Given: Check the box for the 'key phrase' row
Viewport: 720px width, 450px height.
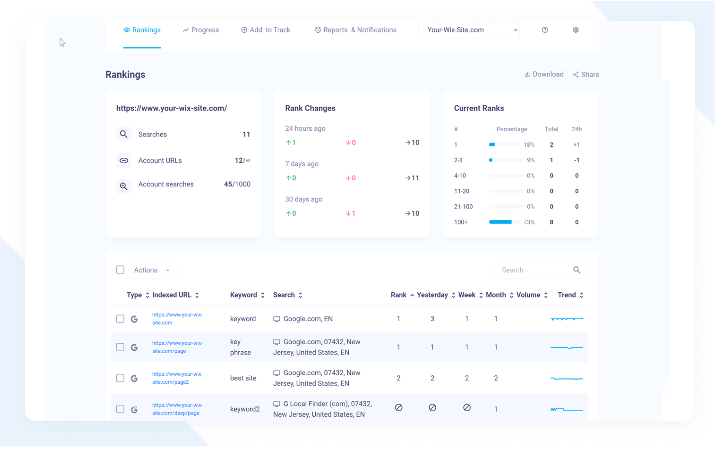Looking at the screenshot, I should (x=121, y=349).
